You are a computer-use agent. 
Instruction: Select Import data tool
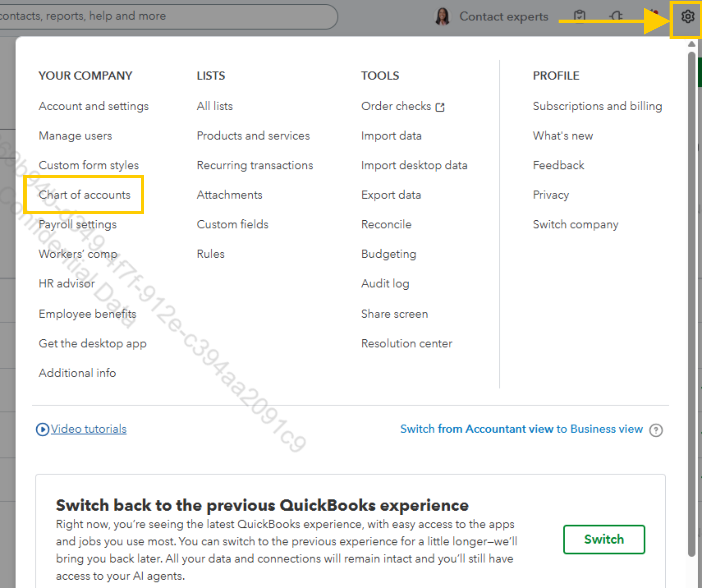[x=391, y=136]
